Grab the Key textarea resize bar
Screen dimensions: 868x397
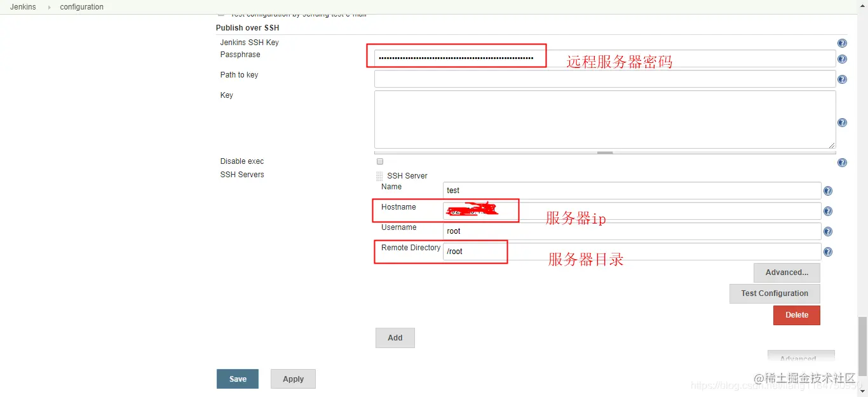[605, 152]
